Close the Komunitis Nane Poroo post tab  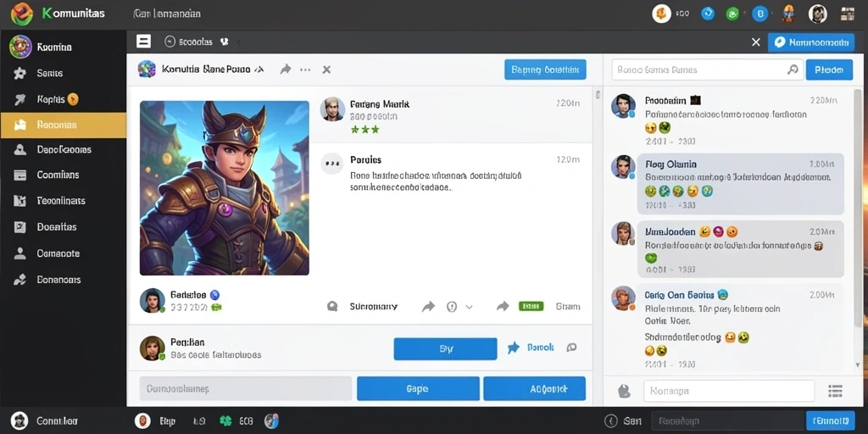coord(326,70)
